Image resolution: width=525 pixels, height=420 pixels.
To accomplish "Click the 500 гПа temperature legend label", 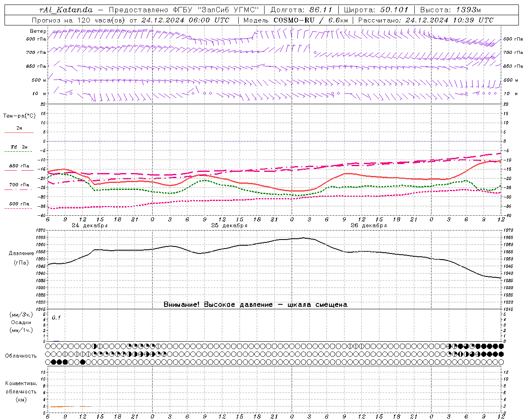I will pos(19,204).
